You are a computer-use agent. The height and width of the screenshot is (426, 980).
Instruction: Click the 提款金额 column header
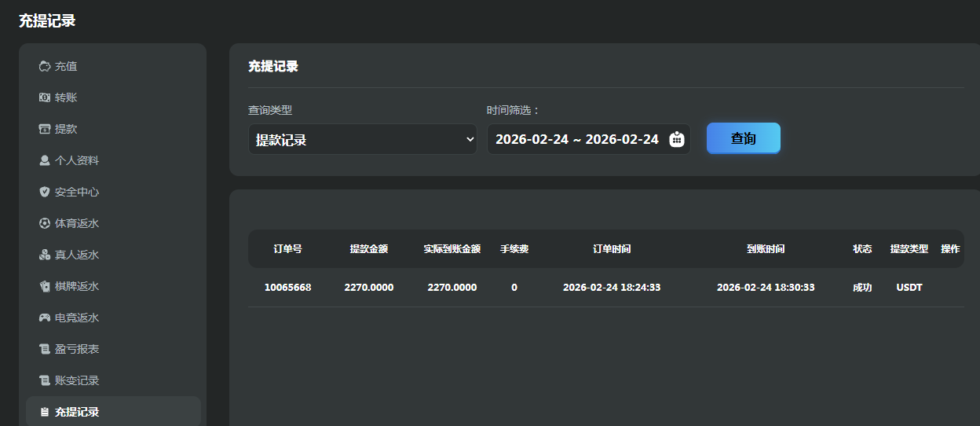369,249
